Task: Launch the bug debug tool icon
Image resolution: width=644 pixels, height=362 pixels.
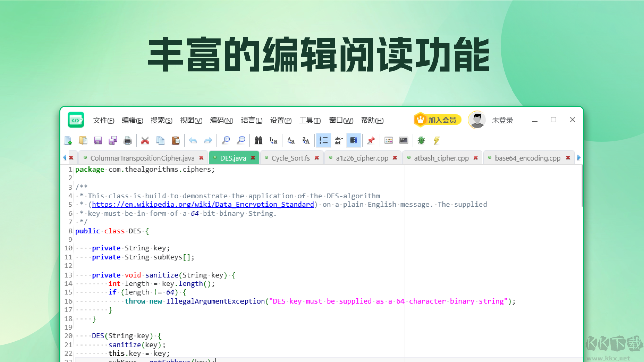Action: (x=421, y=140)
